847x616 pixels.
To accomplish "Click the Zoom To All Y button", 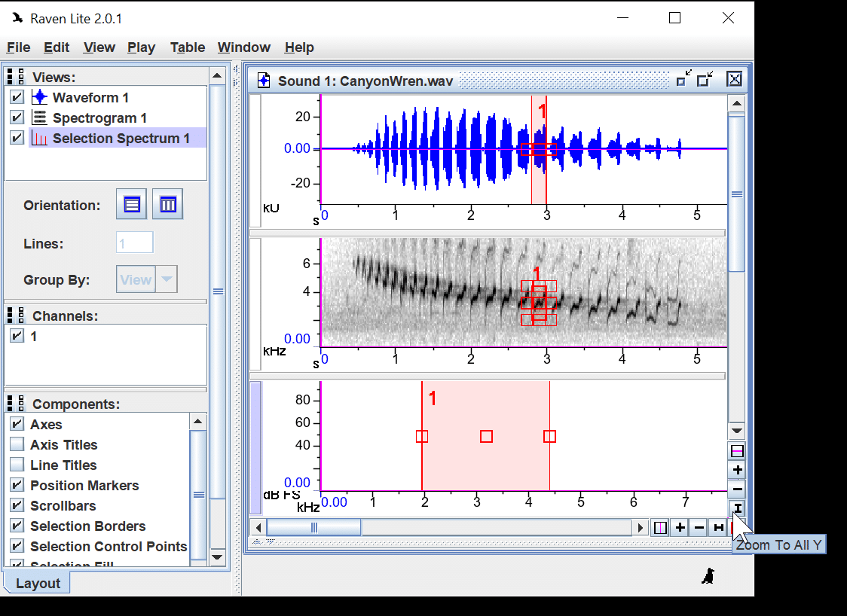I will point(737,509).
